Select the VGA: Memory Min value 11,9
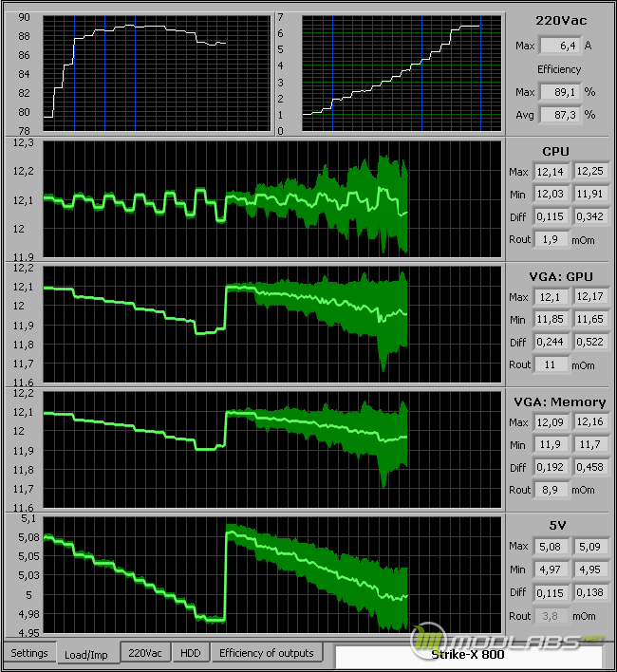This screenshot has height=672, width=617. point(551,444)
